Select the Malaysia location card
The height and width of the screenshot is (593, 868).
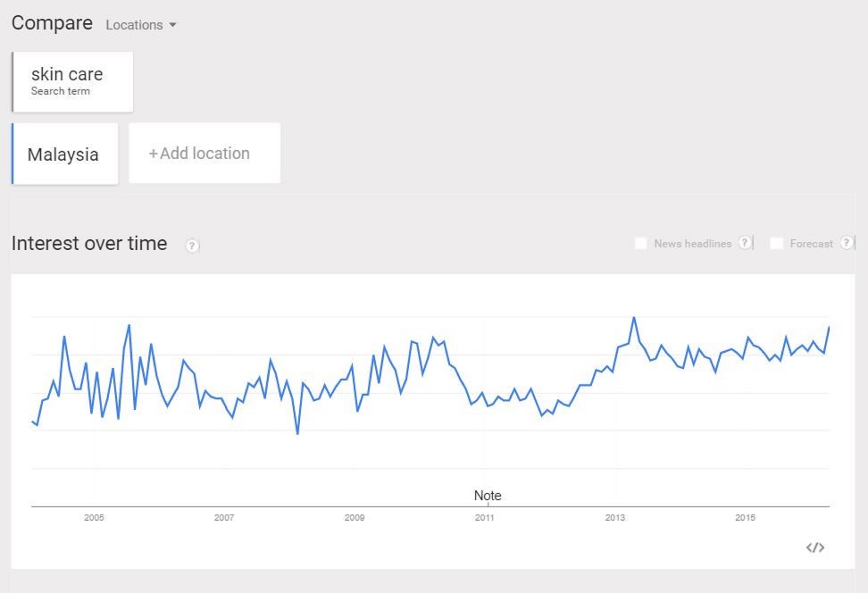[x=65, y=154]
